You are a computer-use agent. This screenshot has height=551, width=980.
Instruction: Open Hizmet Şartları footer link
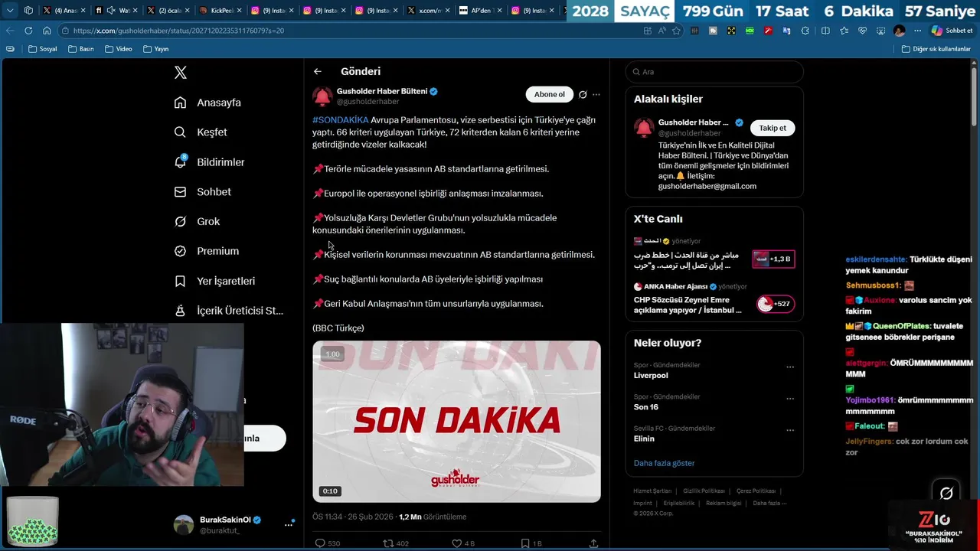tap(652, 491)
